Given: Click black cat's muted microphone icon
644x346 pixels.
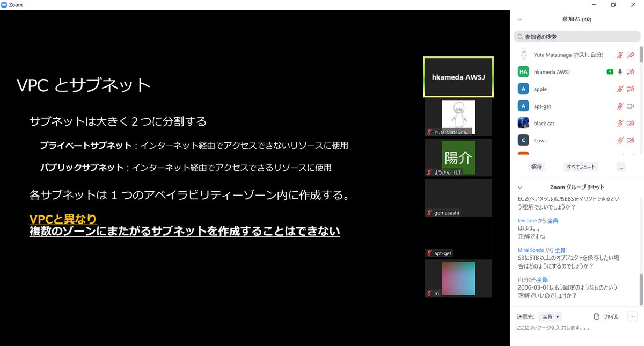Looking at the screenshot, I should tap(620, 124).
